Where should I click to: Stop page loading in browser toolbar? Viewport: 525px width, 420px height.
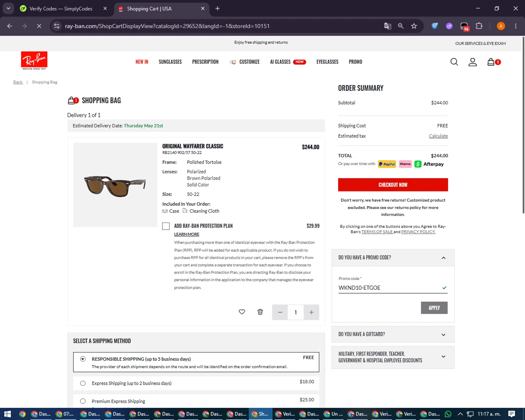click(x=39, y=26)
